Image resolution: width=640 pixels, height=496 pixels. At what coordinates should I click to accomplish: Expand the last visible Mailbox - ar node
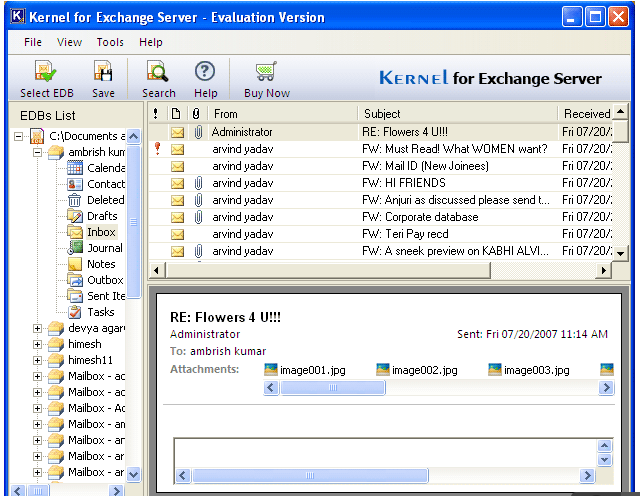click(37, 472)
